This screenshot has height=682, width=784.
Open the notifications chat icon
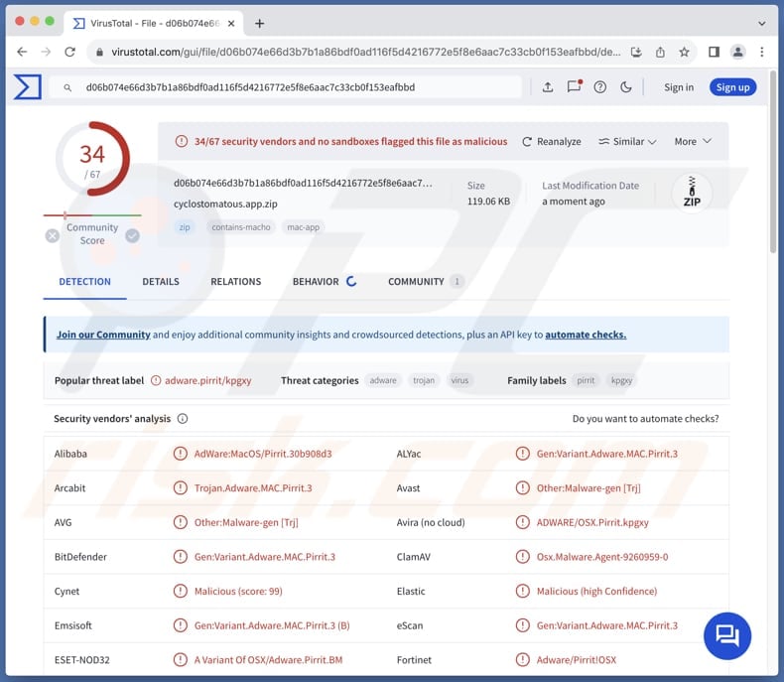click(x=574, y=86)
